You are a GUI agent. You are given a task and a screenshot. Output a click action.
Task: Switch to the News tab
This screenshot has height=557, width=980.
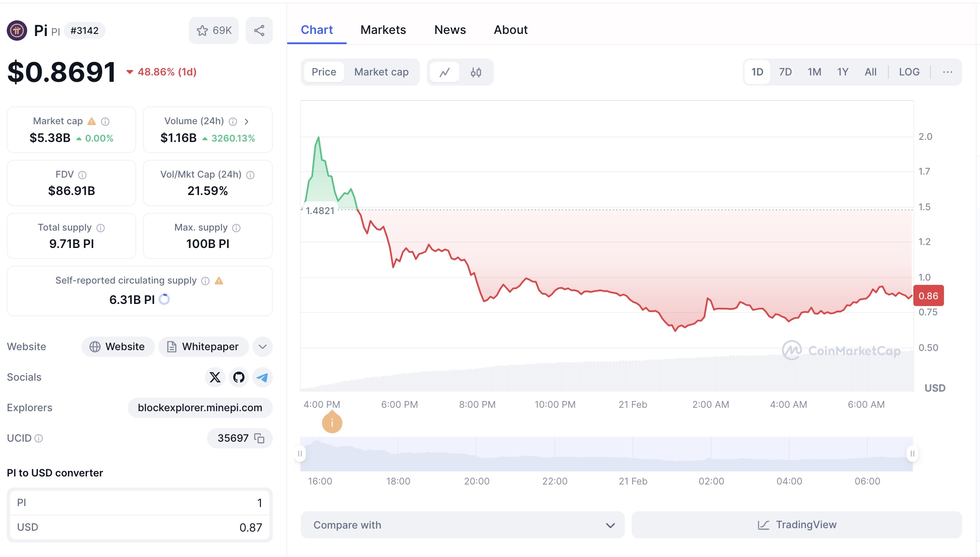450,30
